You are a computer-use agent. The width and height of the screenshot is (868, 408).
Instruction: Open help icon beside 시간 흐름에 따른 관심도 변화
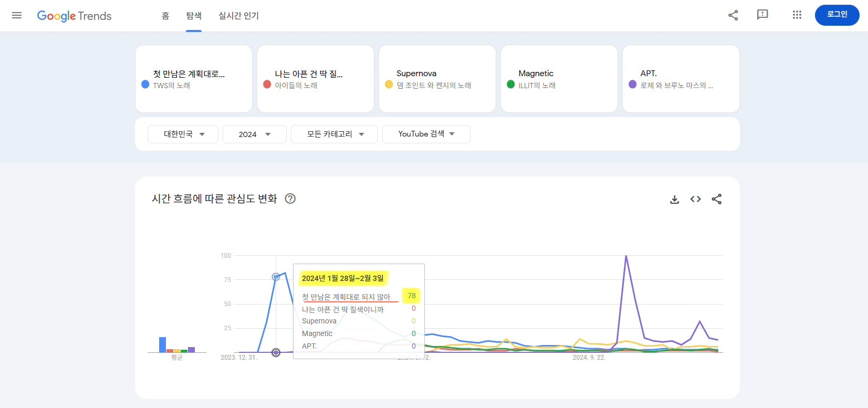[290, 198]
